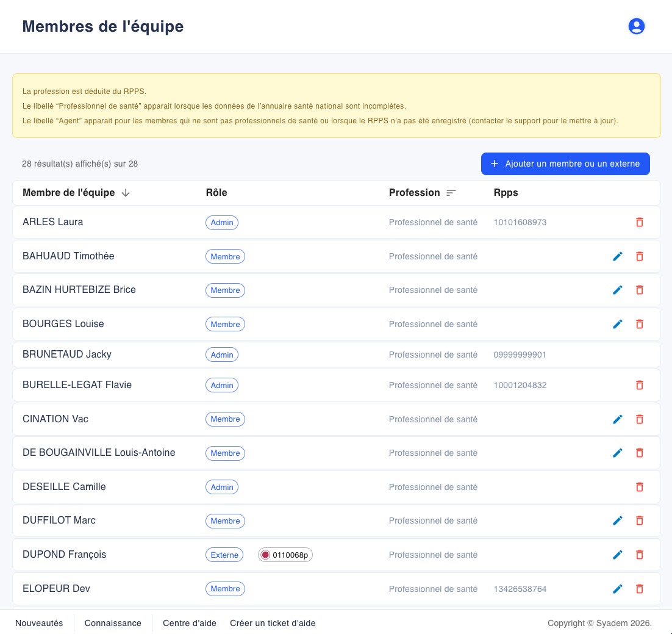Edit CINATION Vac using the pencil icon

618,419
